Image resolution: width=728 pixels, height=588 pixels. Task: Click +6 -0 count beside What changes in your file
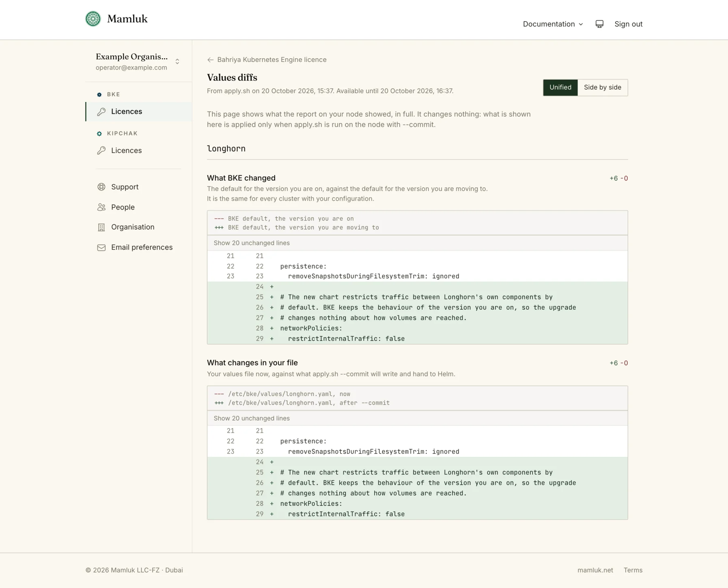pos(619,363)
